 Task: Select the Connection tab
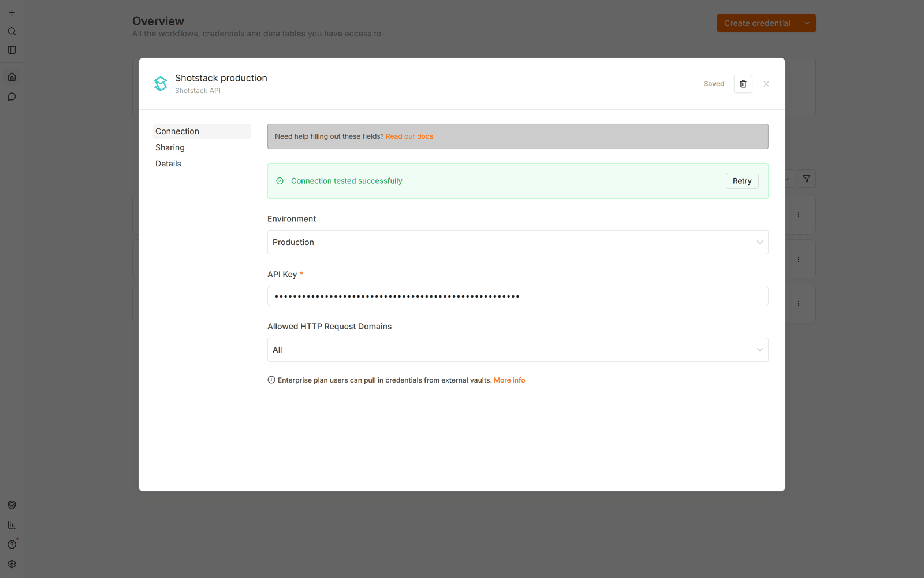[202, 131]
